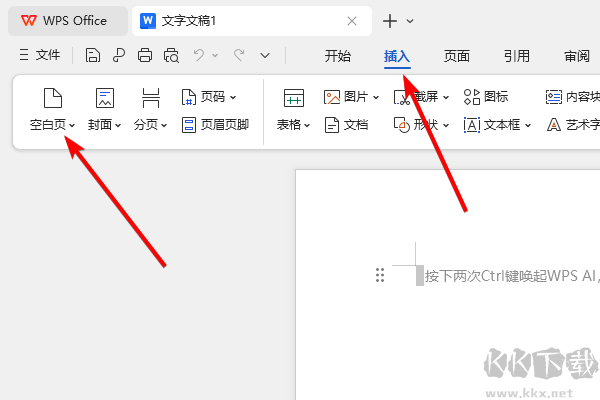
Task: Open the 文件 menu
Action: point(40,55)
